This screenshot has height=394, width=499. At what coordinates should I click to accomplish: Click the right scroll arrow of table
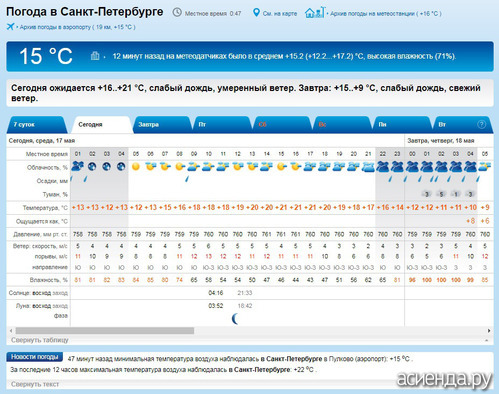489,331
